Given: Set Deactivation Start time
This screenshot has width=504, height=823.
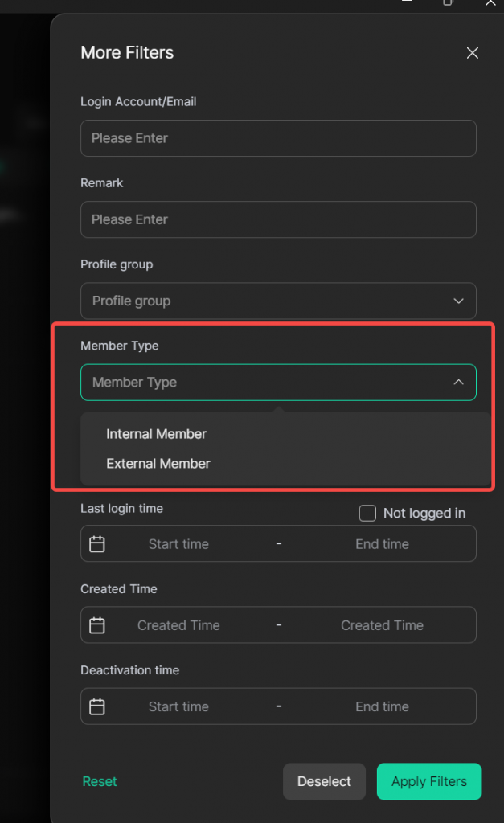Looking at the screenshot, I should [x=178, y=706].
